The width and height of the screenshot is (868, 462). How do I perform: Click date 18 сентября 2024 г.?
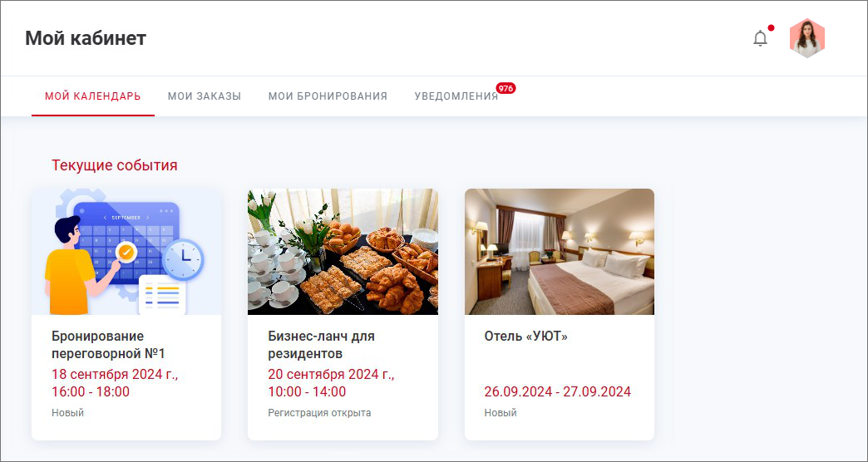(x=115, y=375)
